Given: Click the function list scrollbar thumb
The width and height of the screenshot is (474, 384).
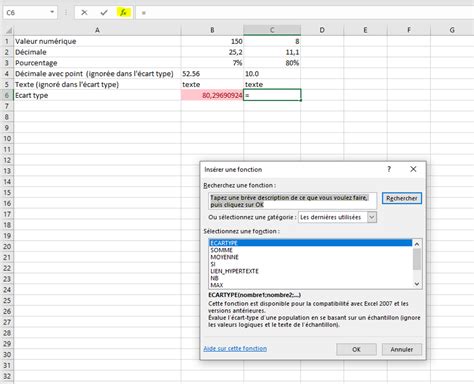Looking at the screenshot, I should (x=417, y=259).
